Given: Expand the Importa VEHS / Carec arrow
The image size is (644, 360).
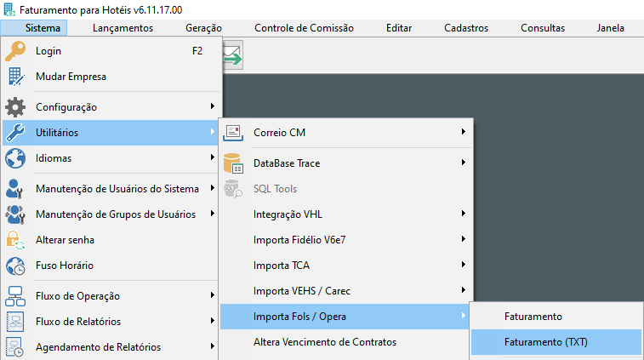Looking at the screenshot, I should click(x=464, y=289).
